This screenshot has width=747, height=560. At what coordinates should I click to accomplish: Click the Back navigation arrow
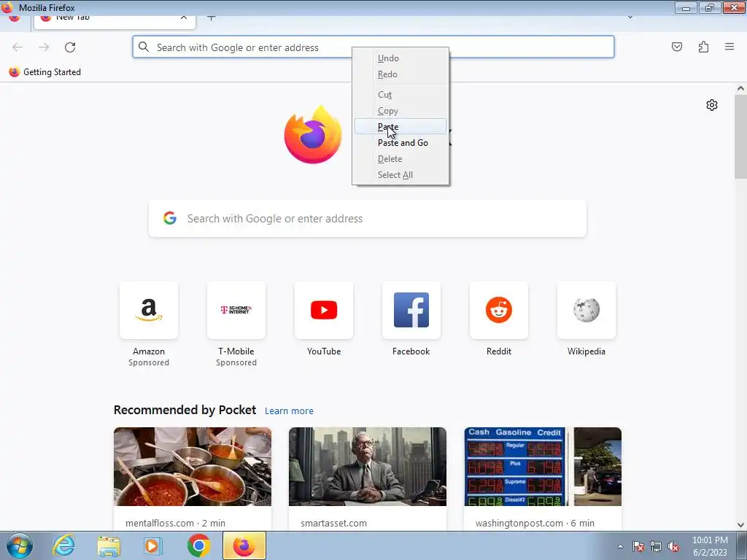click(18, 47)
